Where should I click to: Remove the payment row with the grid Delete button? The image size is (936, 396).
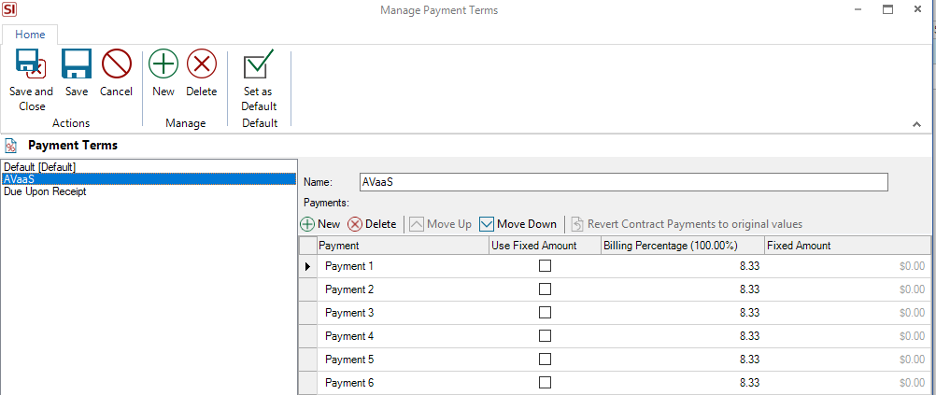coord(372,224)
